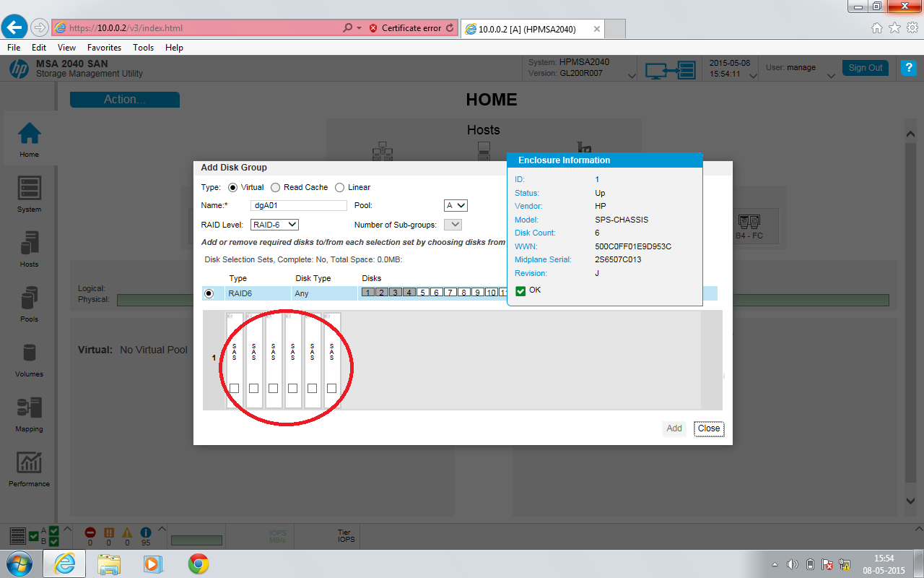This screenshot has width=924, height=578.
Task: Check the first SAS disk checkbox
Action: tap(234, 388)
